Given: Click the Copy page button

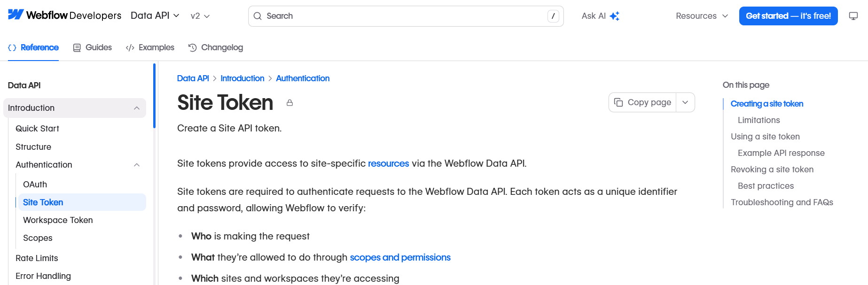Looking at the screenshot, I should pyautogui.click(x=642, y=102).
